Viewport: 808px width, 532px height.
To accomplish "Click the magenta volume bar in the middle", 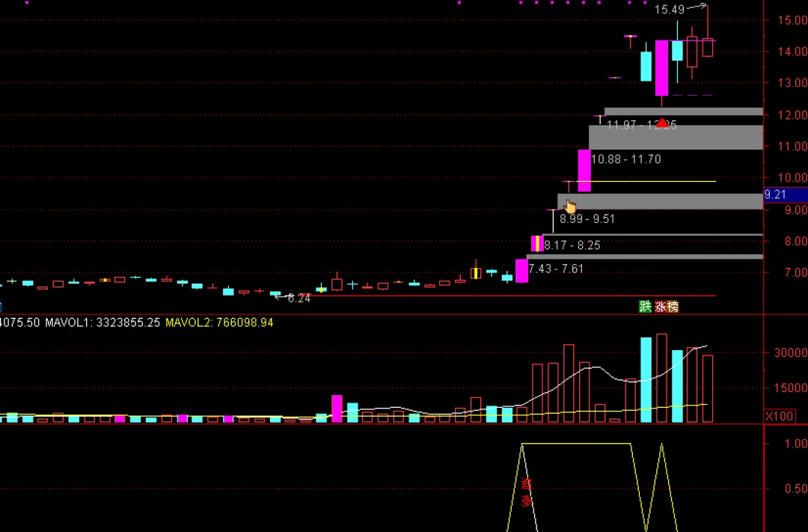I will click(x=337, y=409).
